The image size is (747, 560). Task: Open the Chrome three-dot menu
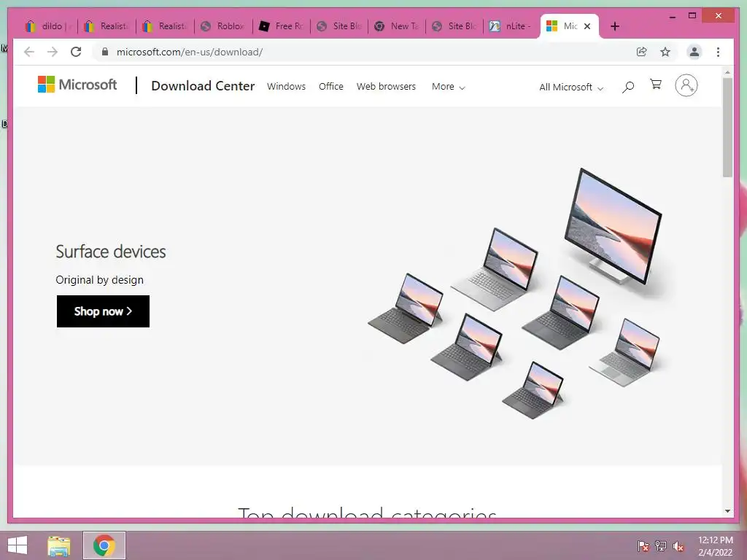point(718,52)
